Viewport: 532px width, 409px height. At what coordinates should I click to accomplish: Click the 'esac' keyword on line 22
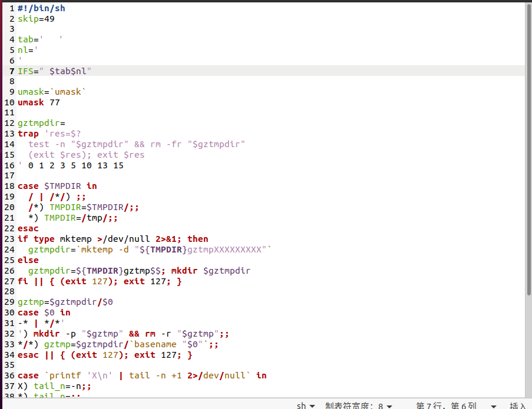(28, 228)
